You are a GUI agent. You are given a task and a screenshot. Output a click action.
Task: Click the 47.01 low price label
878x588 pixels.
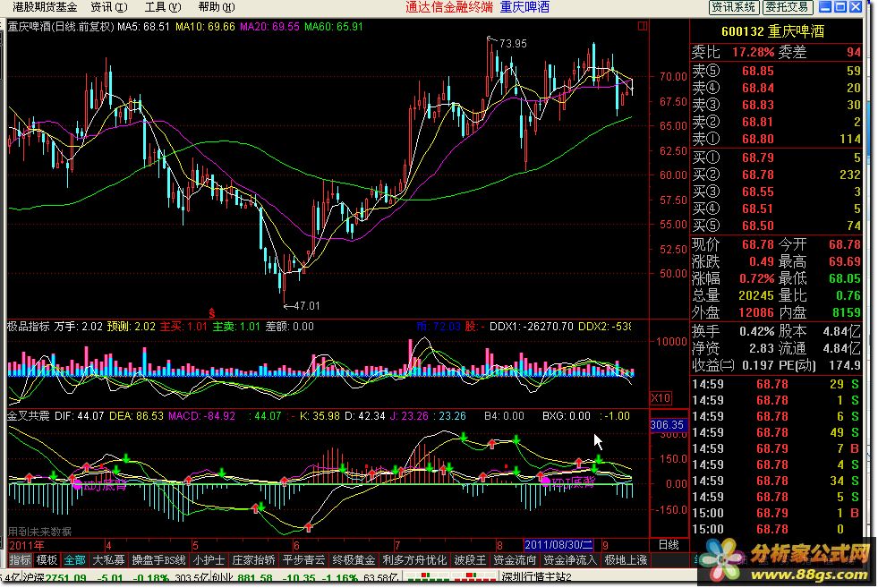point(306,306)
